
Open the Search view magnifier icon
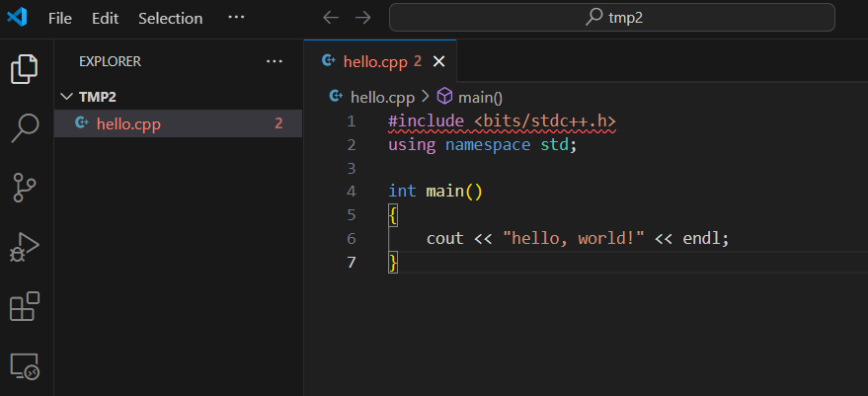pyautogui.click(x=25, y=128)
